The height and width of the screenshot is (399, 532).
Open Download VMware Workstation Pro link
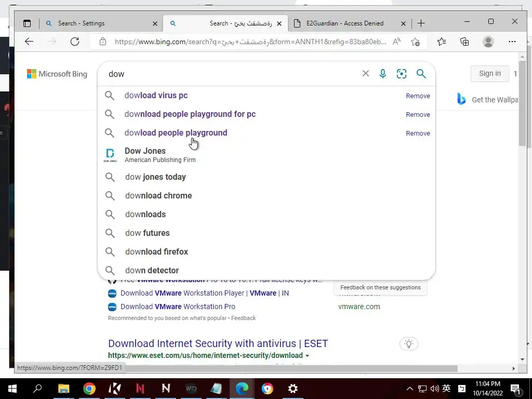(178, 307)
